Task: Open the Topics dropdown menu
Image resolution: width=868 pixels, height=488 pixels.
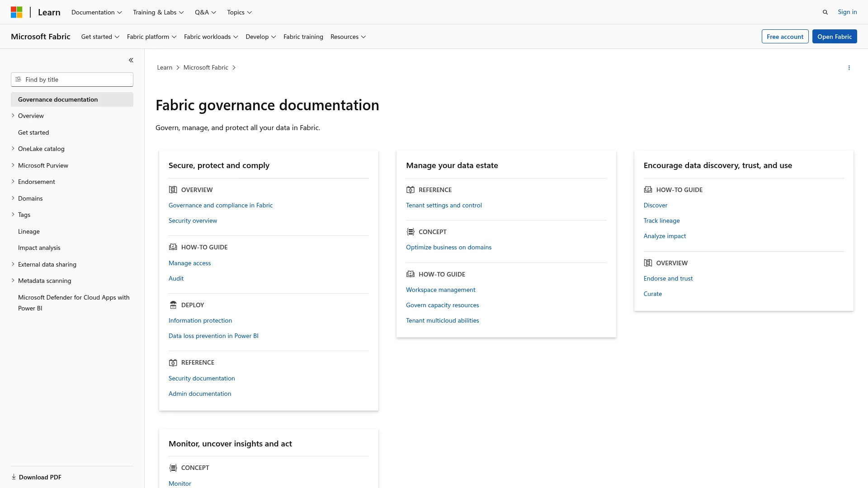Action: [239, 12]
